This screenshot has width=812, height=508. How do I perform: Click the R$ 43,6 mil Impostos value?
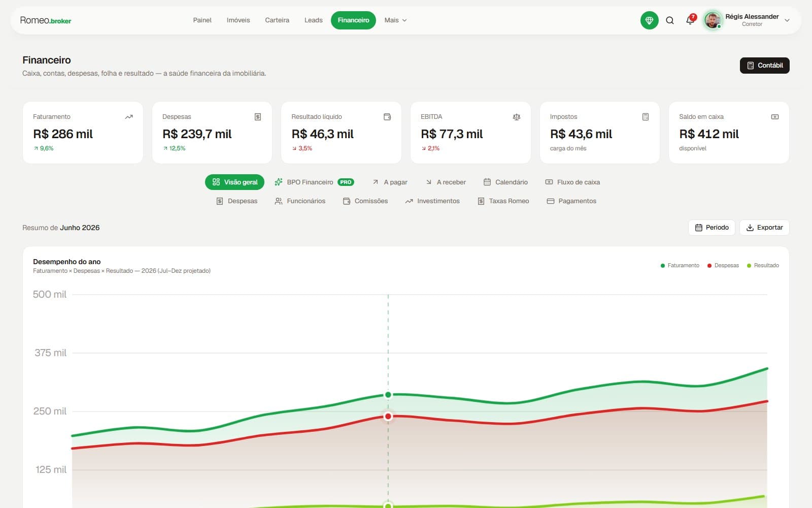[x=581, y=134]
